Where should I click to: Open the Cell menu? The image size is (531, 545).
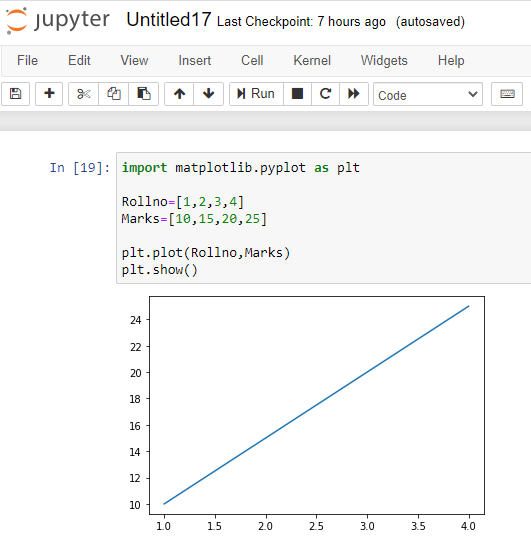pyautogui.click(x=252, y=60)
